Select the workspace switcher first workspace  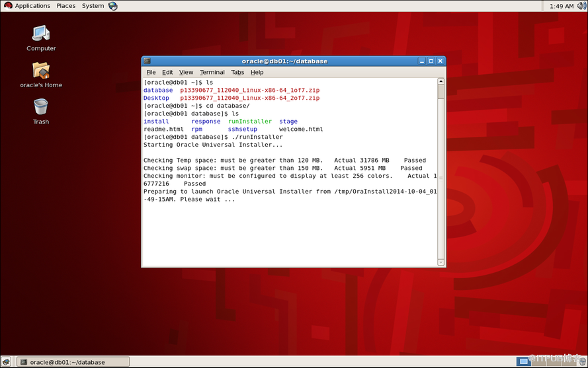pos(523,361)
